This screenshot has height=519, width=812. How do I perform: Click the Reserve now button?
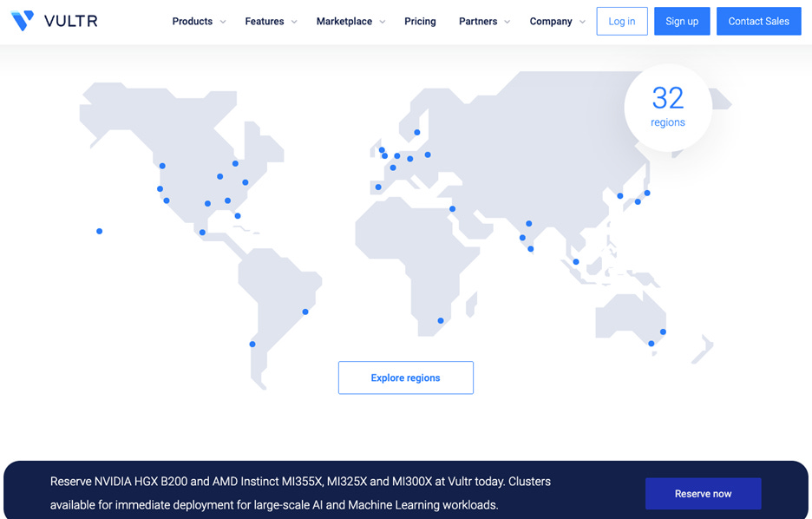point(703,494)
